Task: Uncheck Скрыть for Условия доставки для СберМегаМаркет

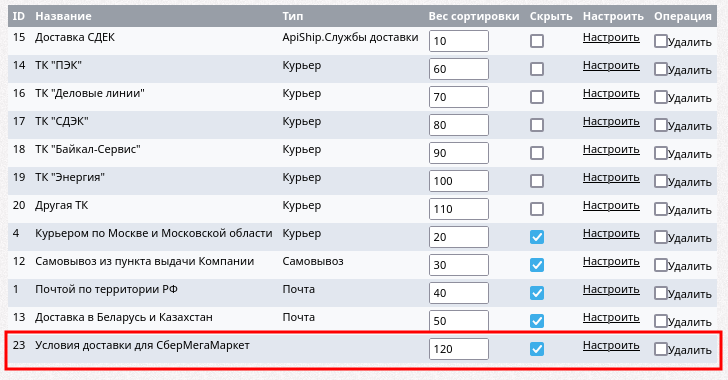Action: tap(537, 349)
